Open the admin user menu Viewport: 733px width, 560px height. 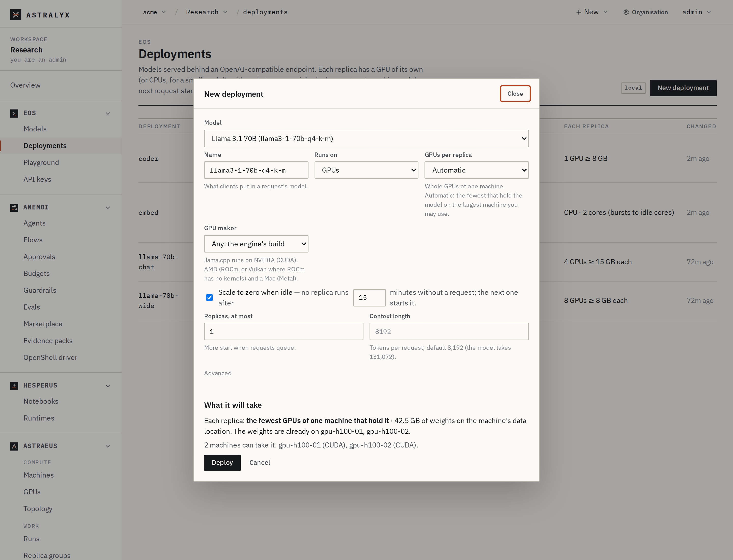(697, 12)
